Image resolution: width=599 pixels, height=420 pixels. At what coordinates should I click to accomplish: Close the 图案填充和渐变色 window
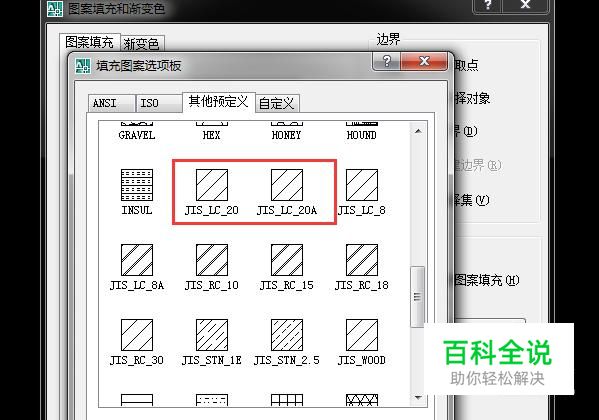click(x=525, y=5)
